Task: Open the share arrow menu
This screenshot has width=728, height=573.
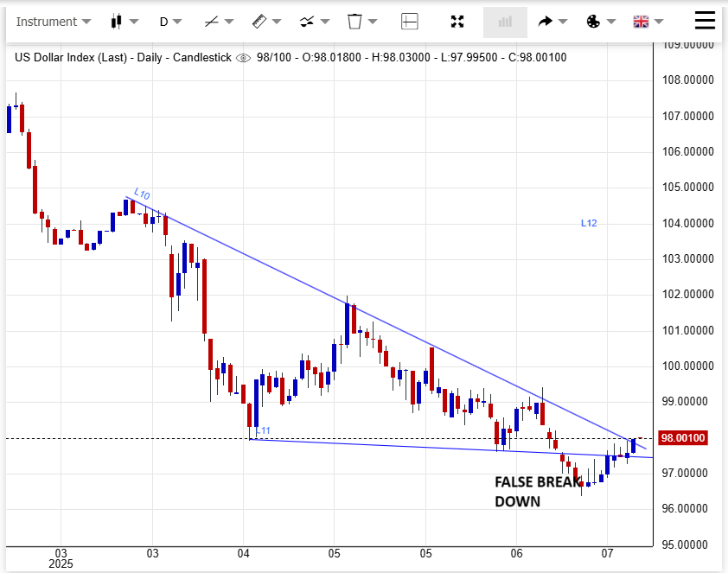Action: pos(552,22)
